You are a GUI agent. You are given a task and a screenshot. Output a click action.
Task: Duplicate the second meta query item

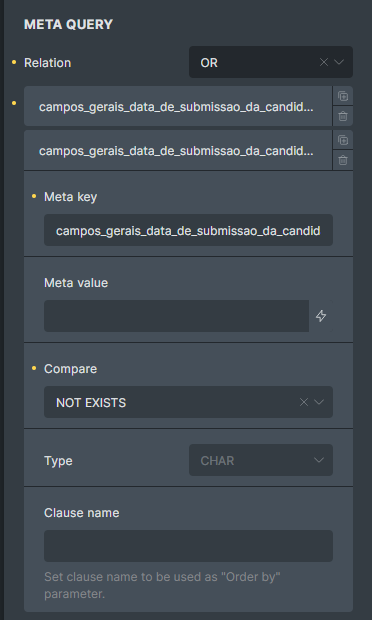[343, 140]
